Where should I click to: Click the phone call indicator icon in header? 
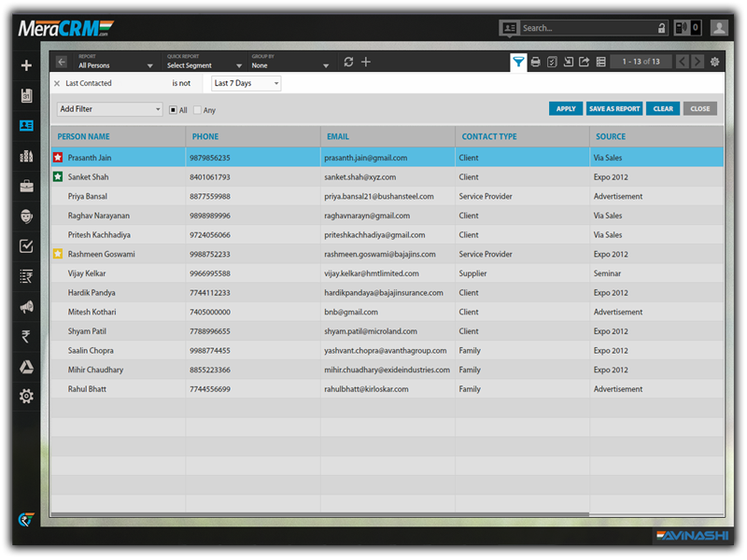tap(683, 28)
